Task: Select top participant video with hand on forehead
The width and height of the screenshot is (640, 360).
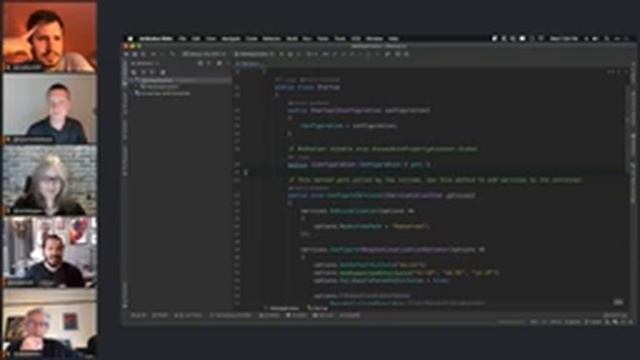Action: click(49, 36)
